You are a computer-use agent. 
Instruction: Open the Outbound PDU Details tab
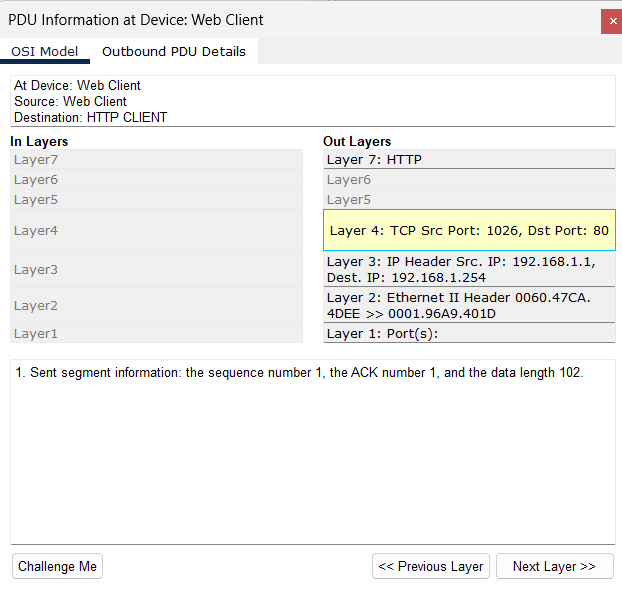pos(174,52)
